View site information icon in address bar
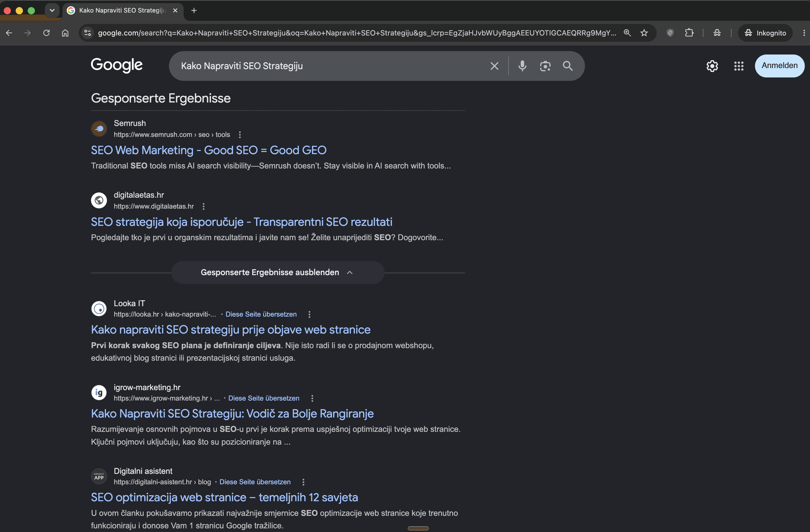The image size is (810, 532). click(x=88, y=33)
